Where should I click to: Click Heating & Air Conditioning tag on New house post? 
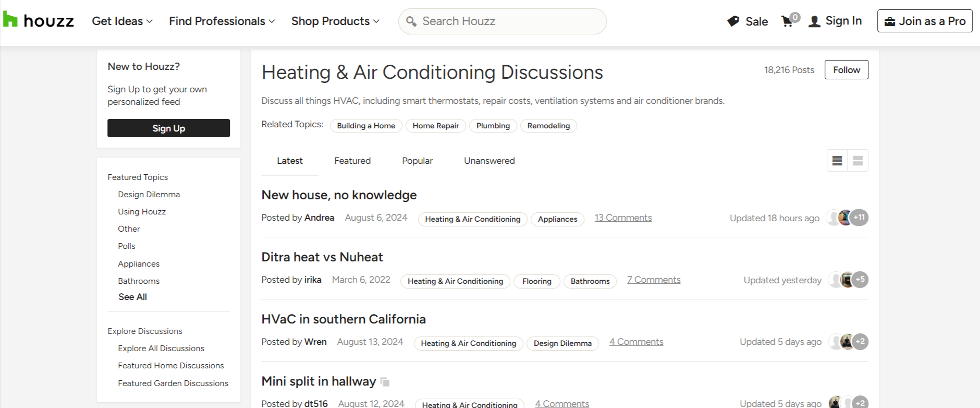473,219
